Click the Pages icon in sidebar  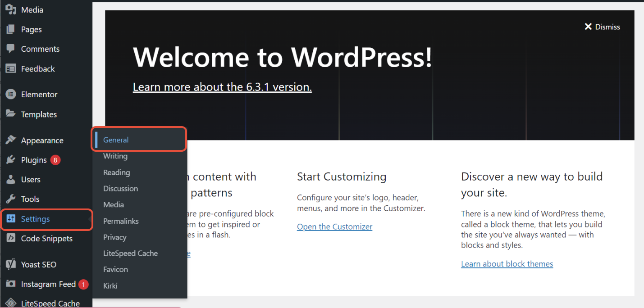11,29
